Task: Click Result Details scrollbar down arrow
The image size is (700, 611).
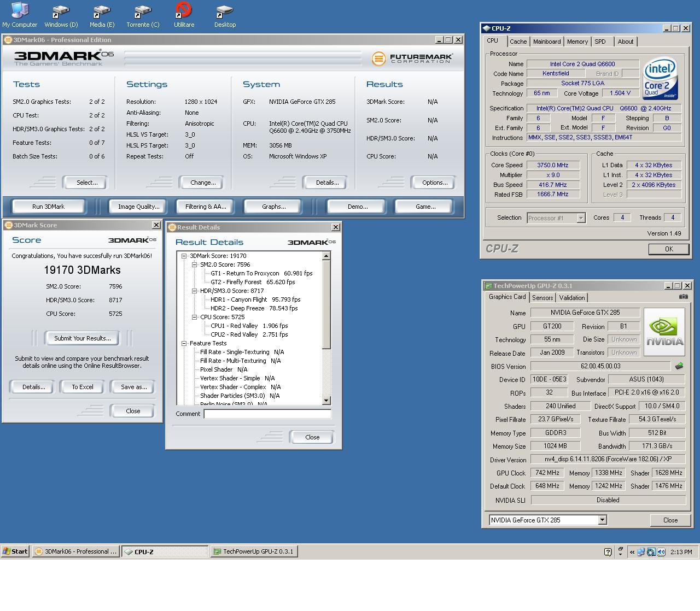Action: pos(326,401)
